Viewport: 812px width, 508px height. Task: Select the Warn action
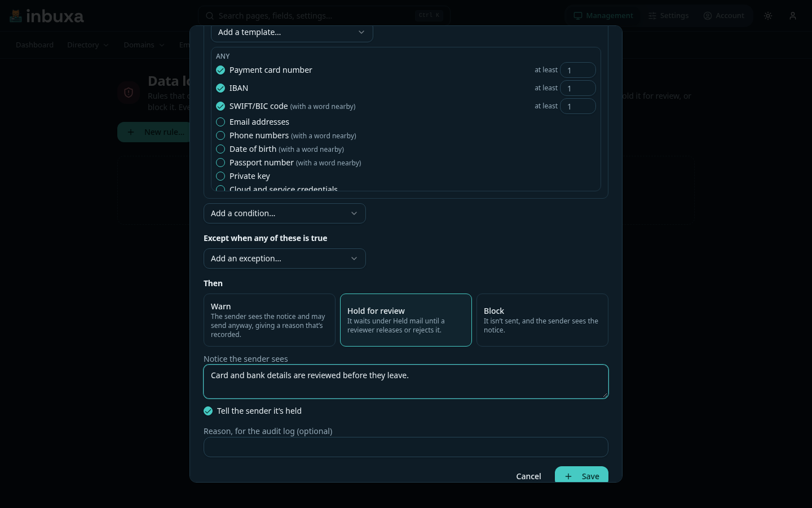click(x=270, y=320)
